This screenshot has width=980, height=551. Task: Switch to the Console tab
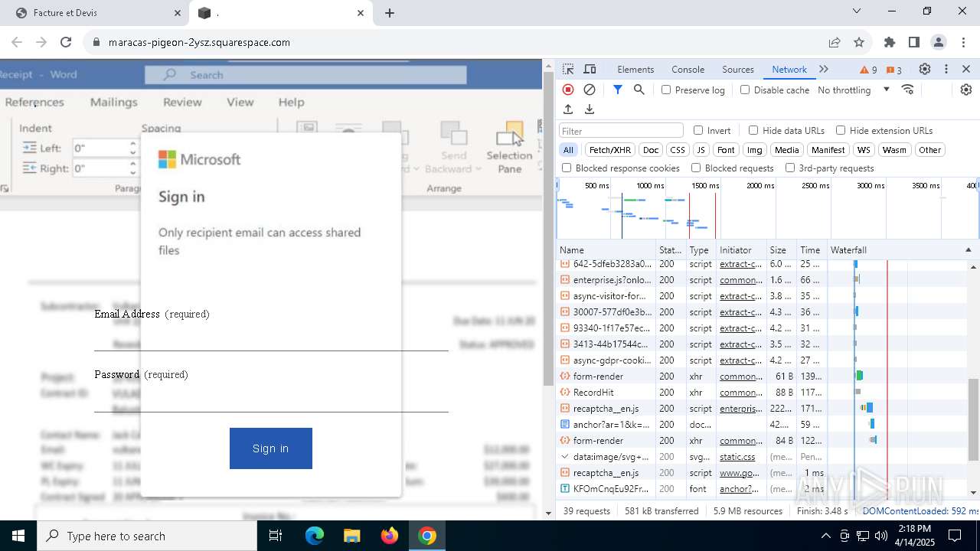coord(688,69)
